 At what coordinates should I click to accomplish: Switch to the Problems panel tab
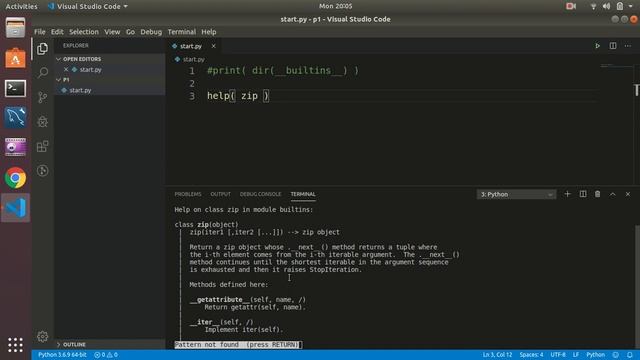click(x=188, y=194)
